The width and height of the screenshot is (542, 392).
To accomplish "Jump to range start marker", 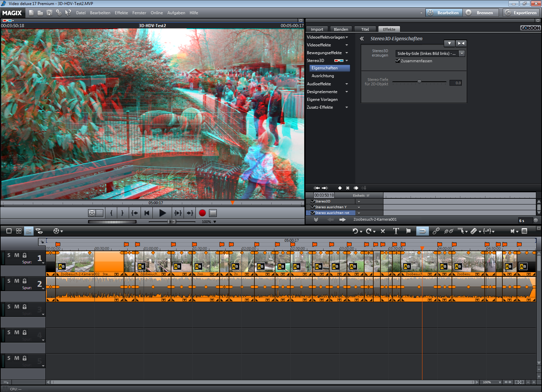I will pos(134,213).
